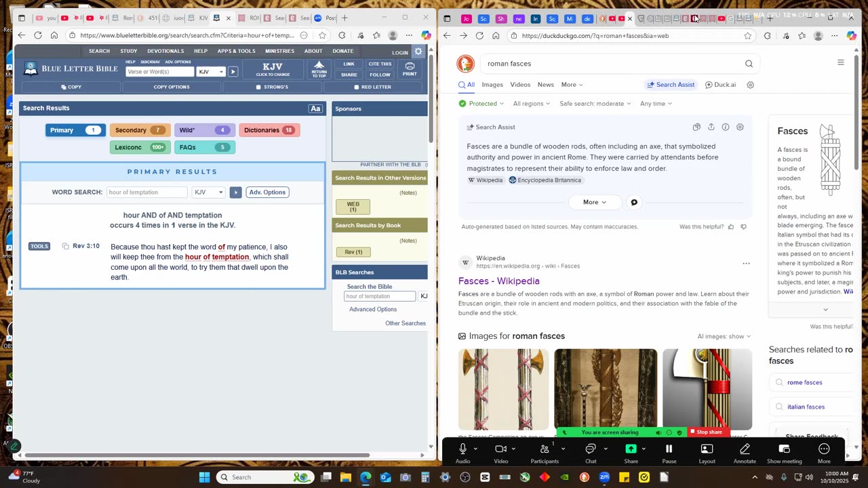
Task: Open the Word Search KJV version dropdown
Action: [x=208, y=192]
